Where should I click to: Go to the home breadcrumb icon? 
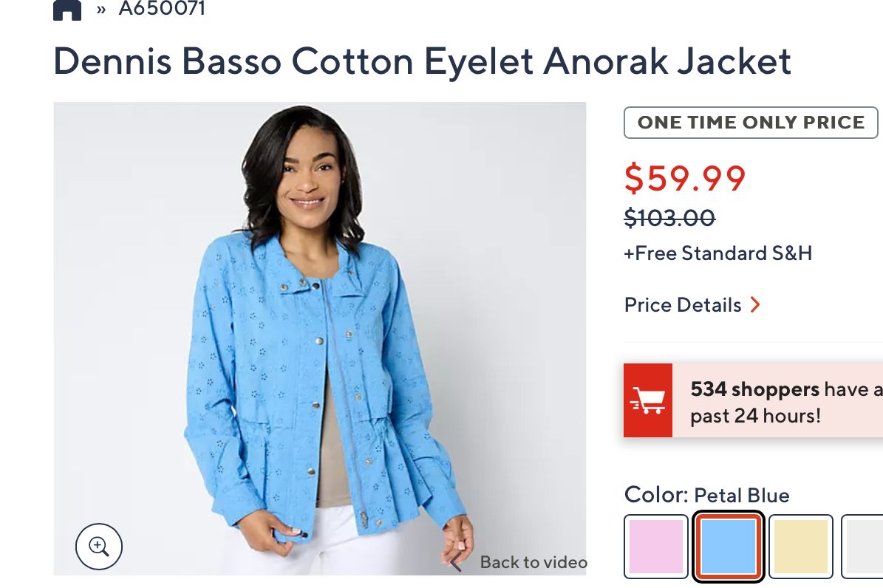click(67, 9)
